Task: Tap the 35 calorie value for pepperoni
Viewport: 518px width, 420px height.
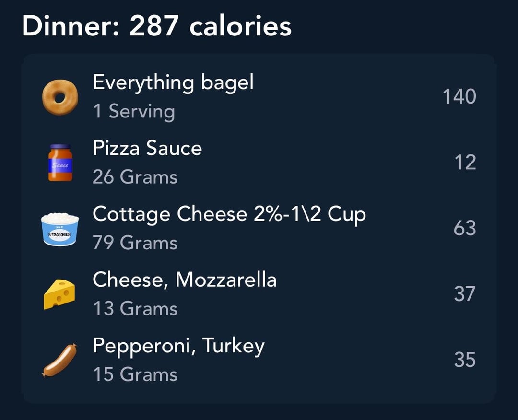Action: [465, 360]
